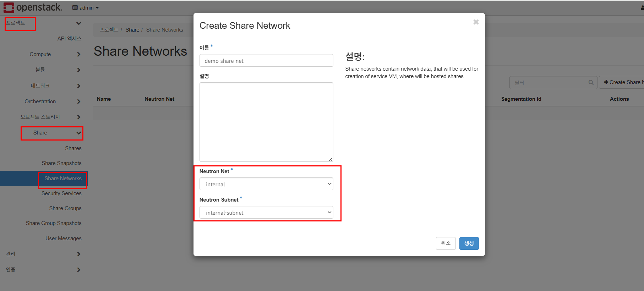Image resolution: width=644 pixels, height=291 pixels.
Task: Click the 이름 name input field
Action: tap(266, 61)
